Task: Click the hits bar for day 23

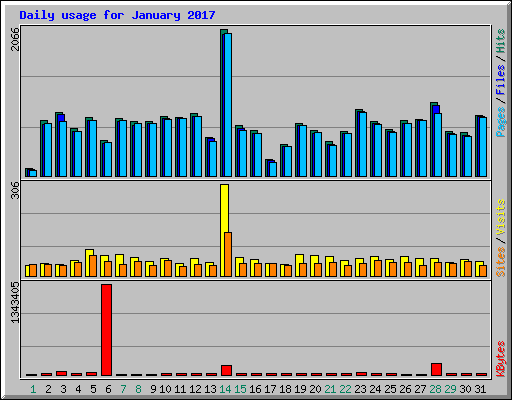Action: (x=359, y=143)
